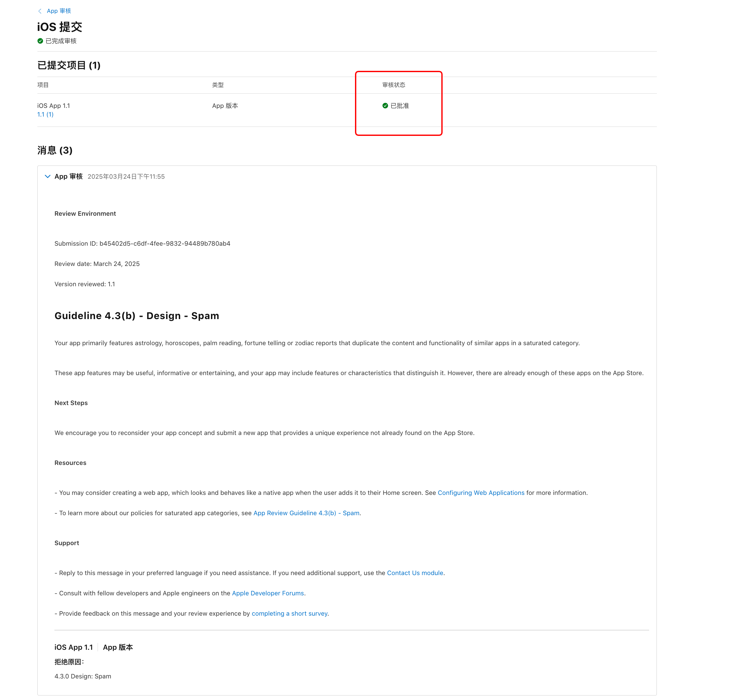Click message timestamp 2025年03月24日下午11:55

(x=126, y=176)
